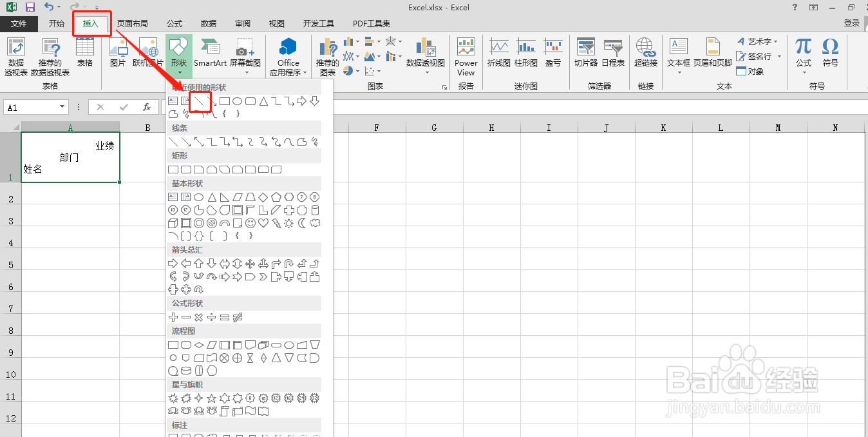Pick the smiley face shape
The height and width of the screenshot is (437, 868).
250,223
